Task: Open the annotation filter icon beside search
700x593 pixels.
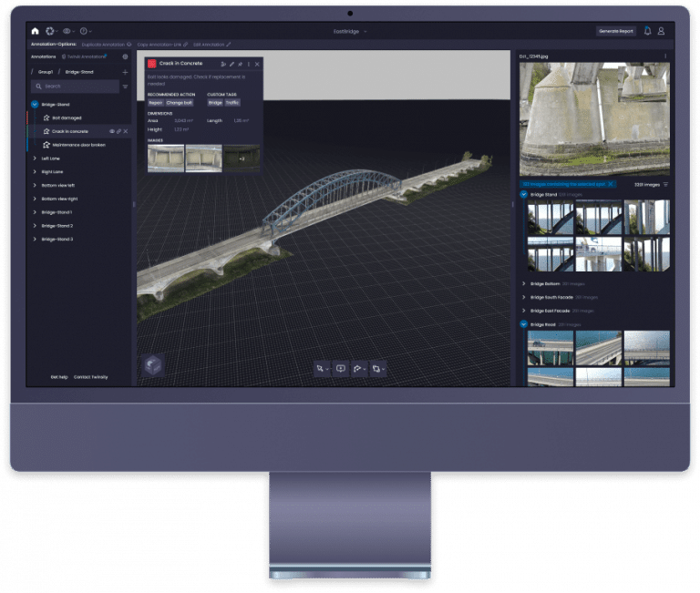Action: [x=125, y=87]
